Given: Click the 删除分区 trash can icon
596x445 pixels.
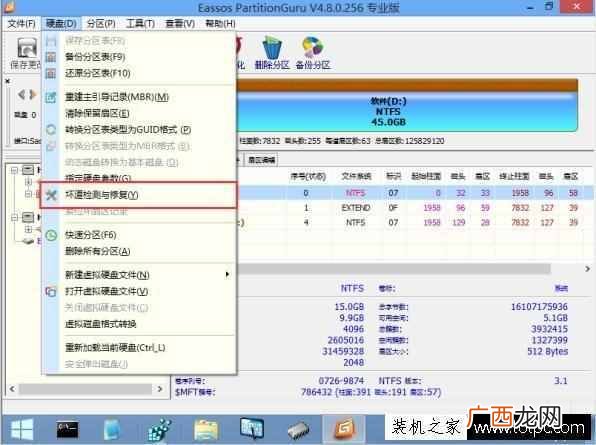Looking at the screenshot, I should (x=272, y=48).
